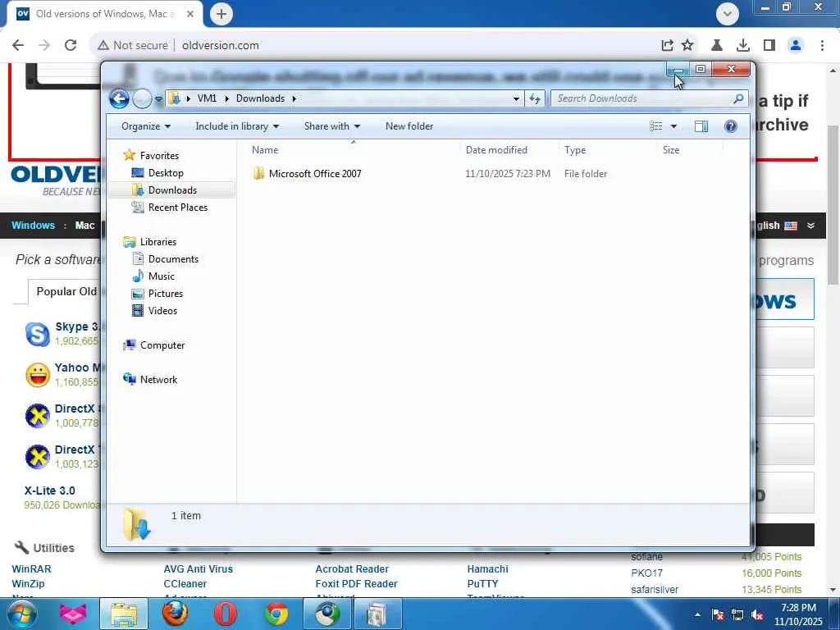Select Libraries in navigation pane
The height and width of the screenshot is (630, 840).
[158, 242]
